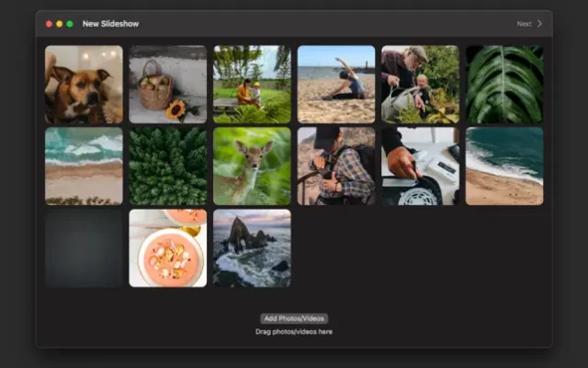Select the basket and sunflower photo
The image size is (588, 368).
tap(168, 85)
